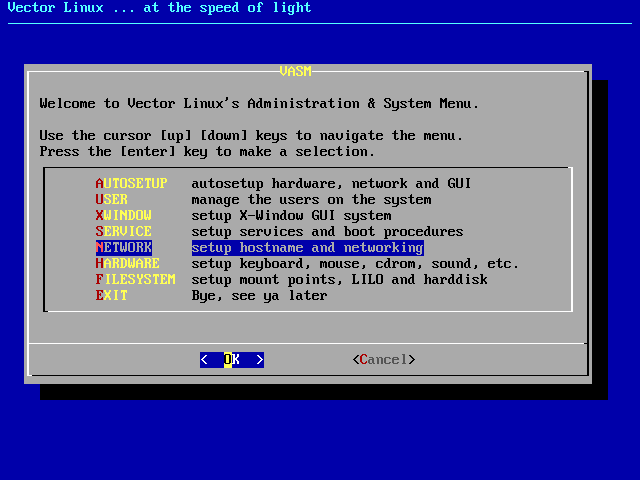
Task: Click 'manage the users on the system' text
Action: (311, 200)
